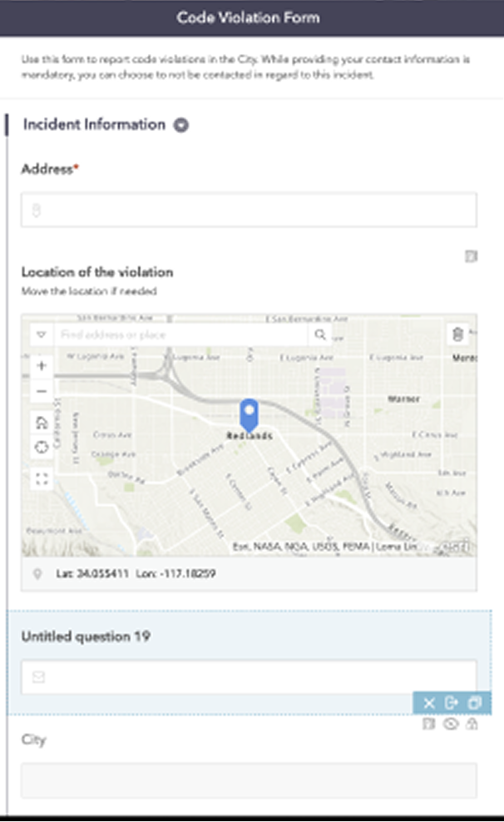Click the move-question icon beside the delete X

point(452,703)
